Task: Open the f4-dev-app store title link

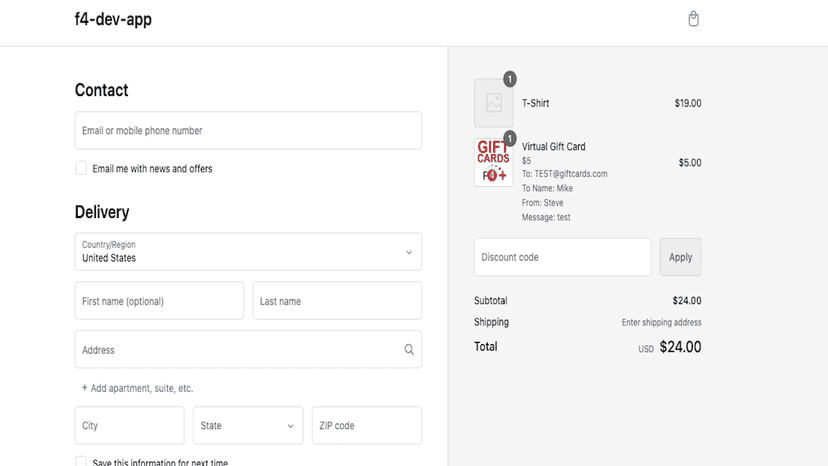Action: 113,19
